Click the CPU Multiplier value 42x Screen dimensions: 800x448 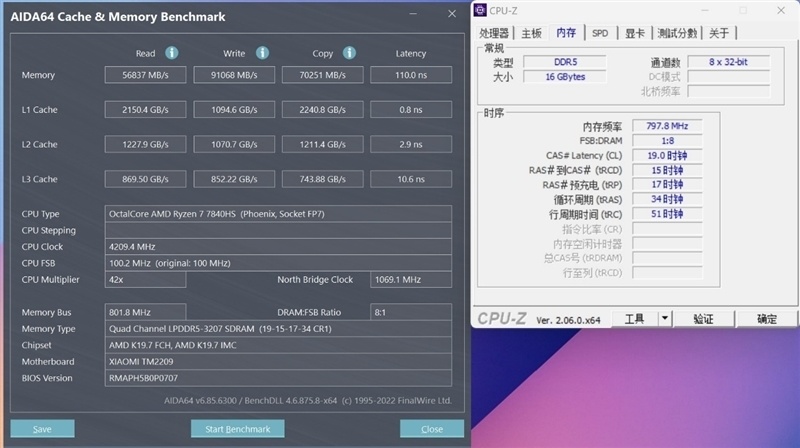click(x=145, y=280)
